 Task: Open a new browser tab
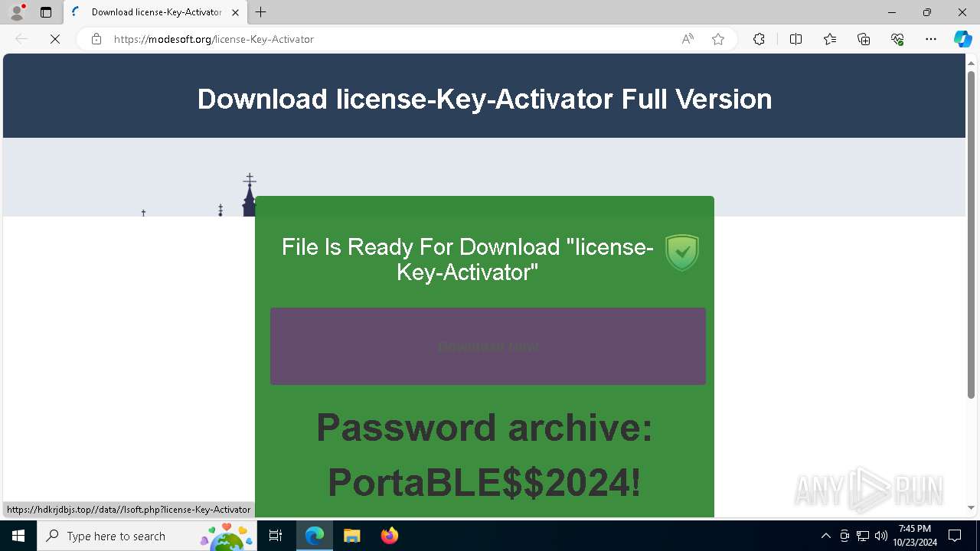click(261, 12)
